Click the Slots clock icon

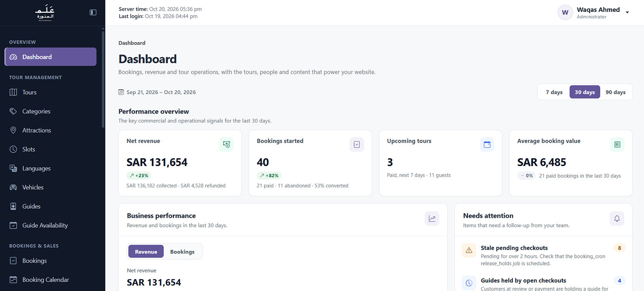pyautogui.click(x=13, y=149)
